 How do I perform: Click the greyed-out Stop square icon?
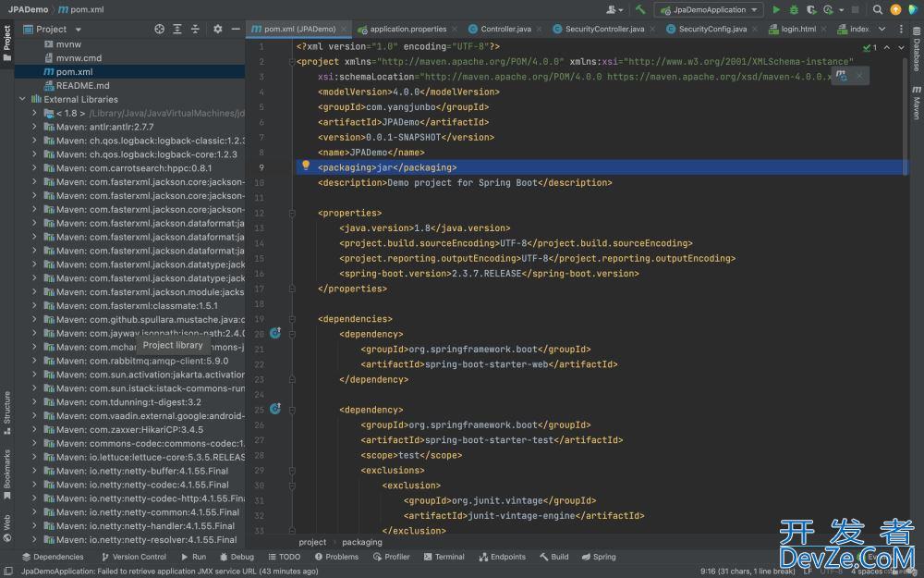855,9
